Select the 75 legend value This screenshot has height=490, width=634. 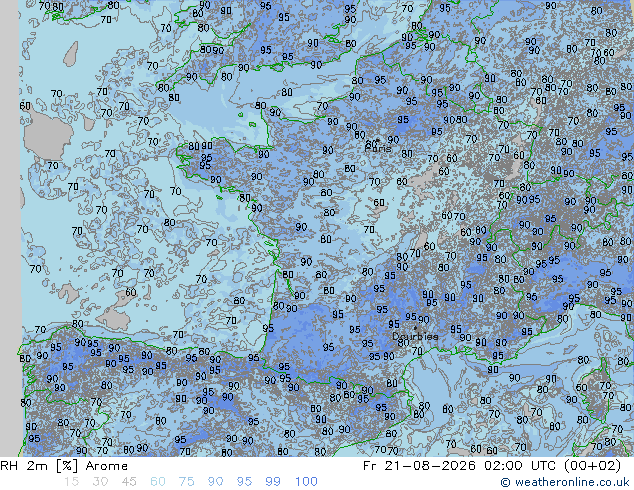tap(186, 482)
